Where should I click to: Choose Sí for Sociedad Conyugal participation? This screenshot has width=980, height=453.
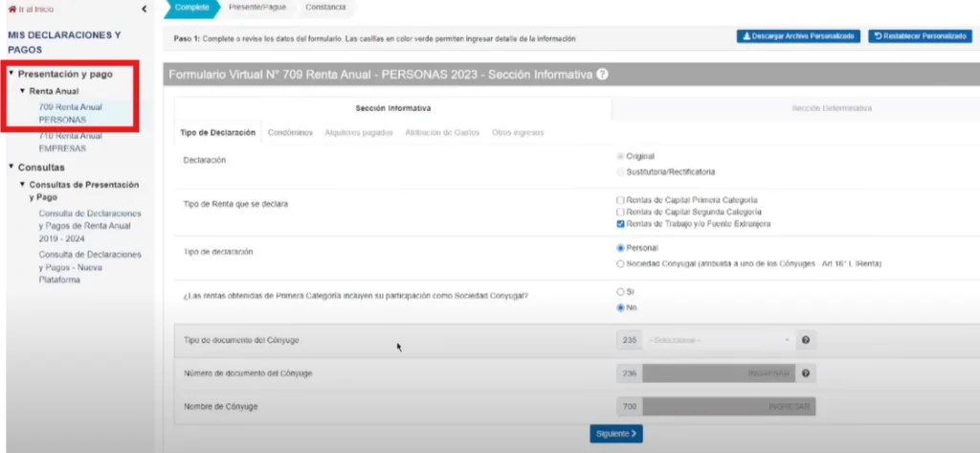click(x=621, y=291)
